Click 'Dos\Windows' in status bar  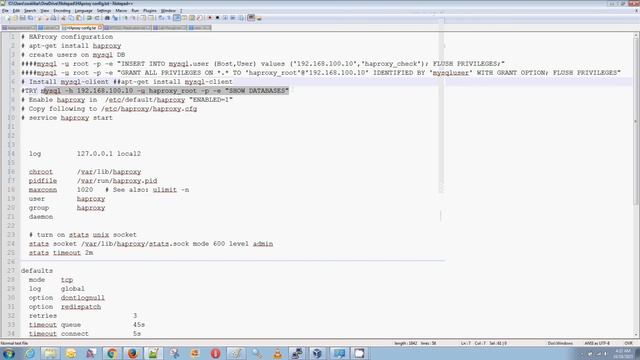pos(560,343)
